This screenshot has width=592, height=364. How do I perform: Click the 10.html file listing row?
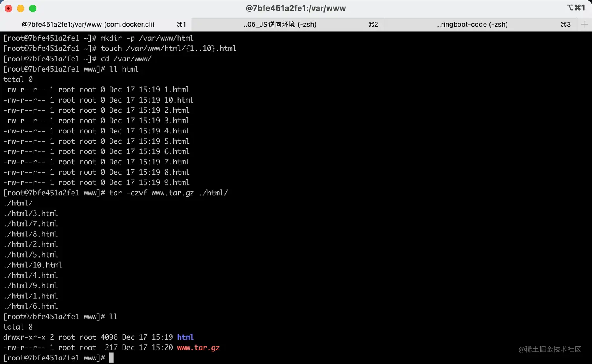point(98,100)
